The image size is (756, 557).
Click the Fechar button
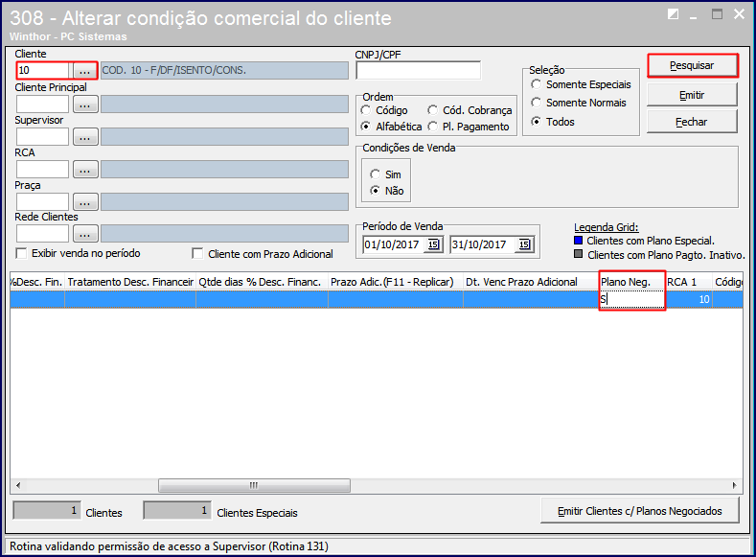pos(692,122)
